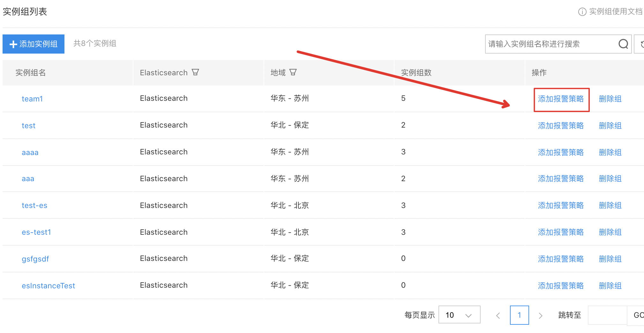This screenshot has height=333, width=644.
Task: Click 删除组 for the test row
Action: click(610, 126)
